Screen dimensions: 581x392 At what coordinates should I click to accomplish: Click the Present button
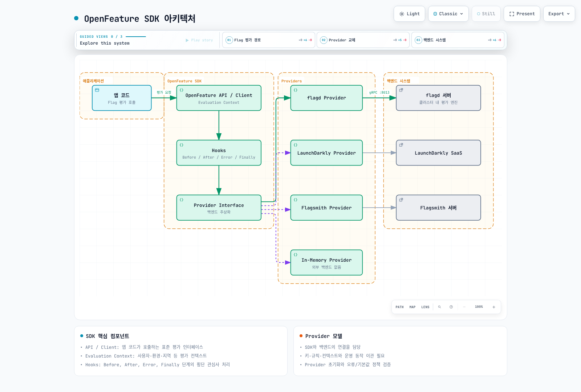point(522,14)
